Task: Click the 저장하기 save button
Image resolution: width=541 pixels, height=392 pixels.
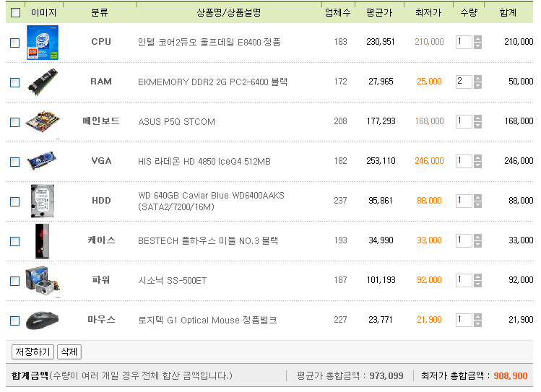Action: click(33, 352)
